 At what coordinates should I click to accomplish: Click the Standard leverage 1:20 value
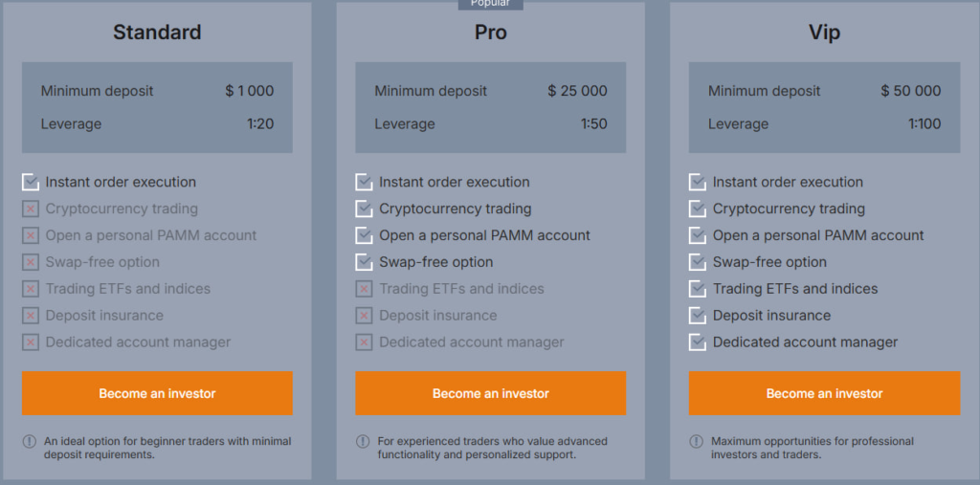pos(260,123)
